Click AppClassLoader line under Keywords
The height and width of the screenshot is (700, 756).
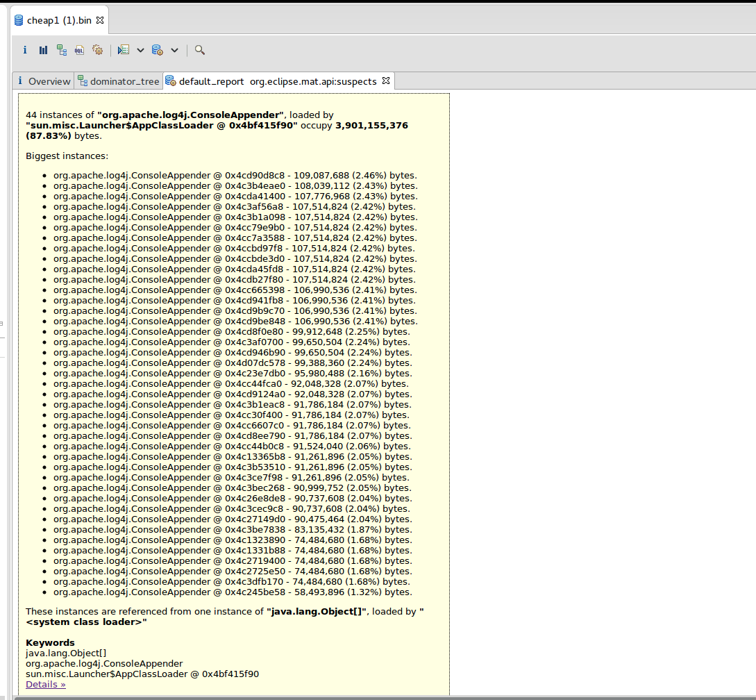pos(142,674)
